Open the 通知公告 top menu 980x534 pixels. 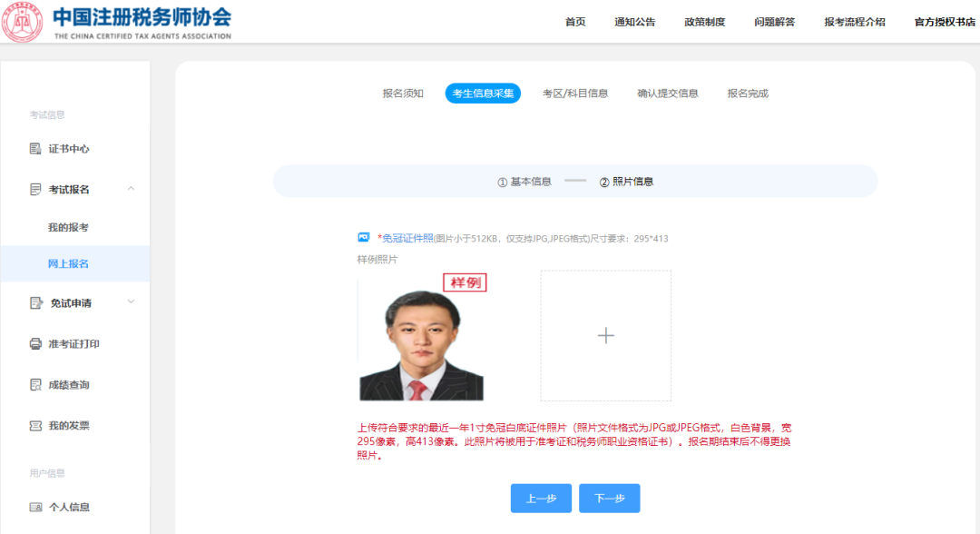click(634, 22)
